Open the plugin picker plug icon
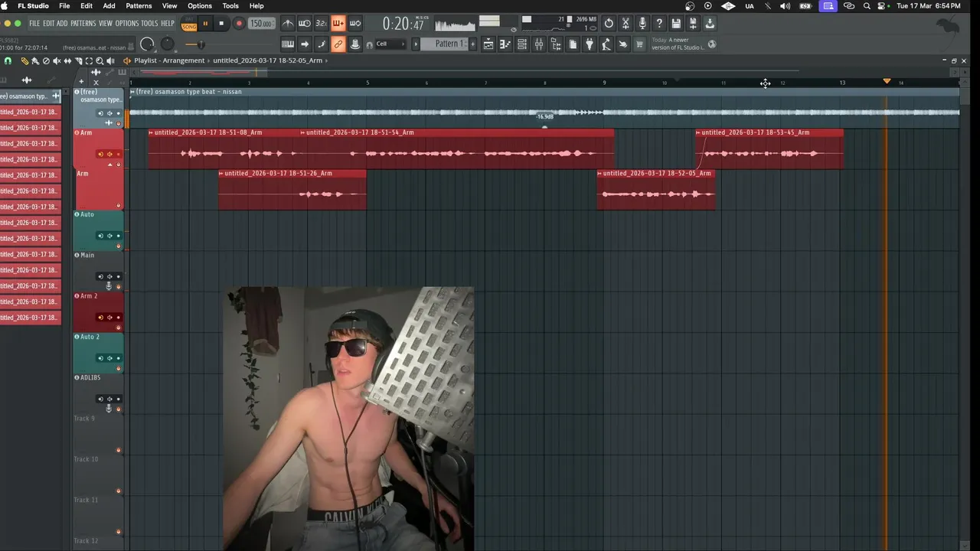Screen dimensions: 980x551 pyautogui.click(x=590, y=44)
